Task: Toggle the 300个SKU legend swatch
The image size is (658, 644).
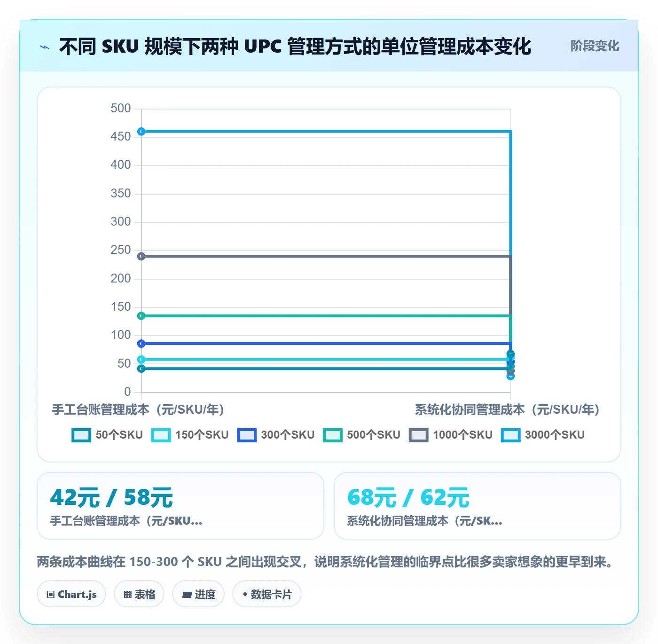Action: pos(247,435)
